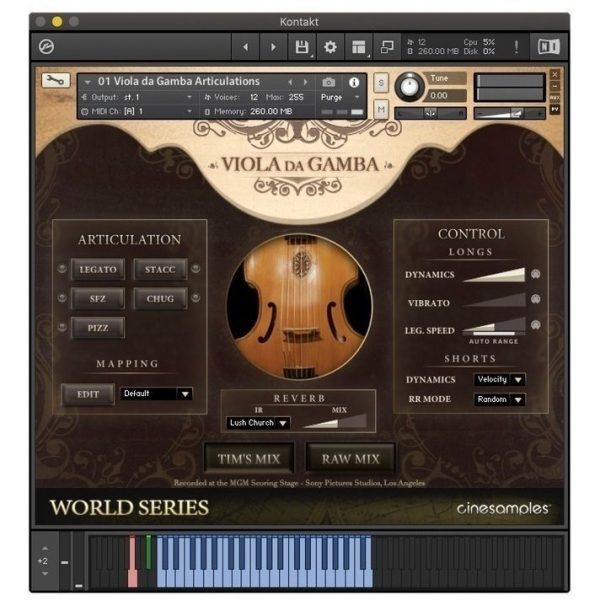Click the instrument name '01 Viola da Gamba Articulations'
The height and width of the screenshot is (600, 600).
click(179, 82)
